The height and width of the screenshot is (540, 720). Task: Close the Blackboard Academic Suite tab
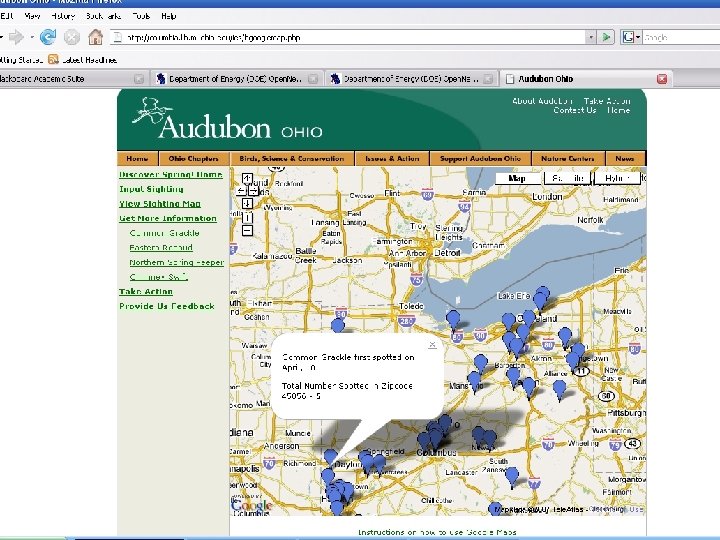[139, 79]
